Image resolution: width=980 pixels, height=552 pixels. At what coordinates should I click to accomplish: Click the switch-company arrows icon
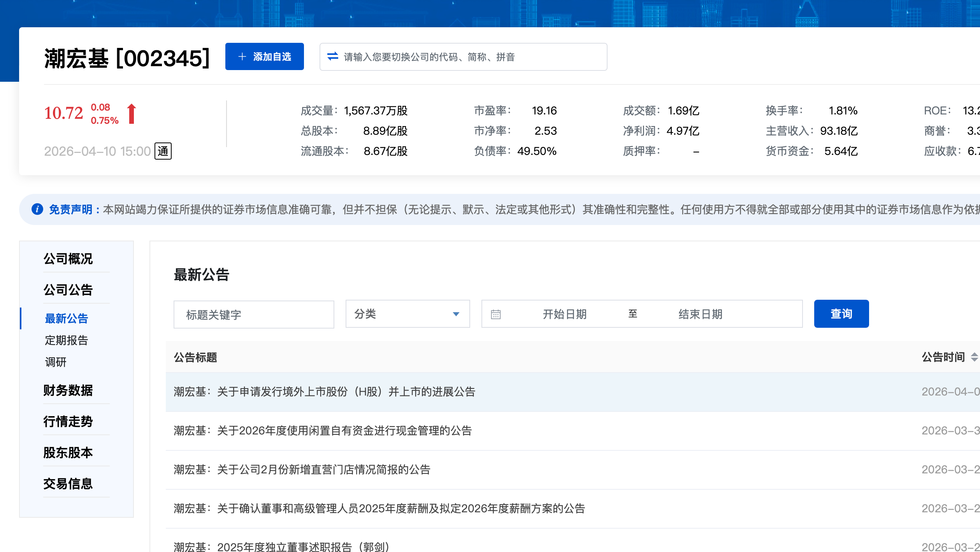click(332, 56)
